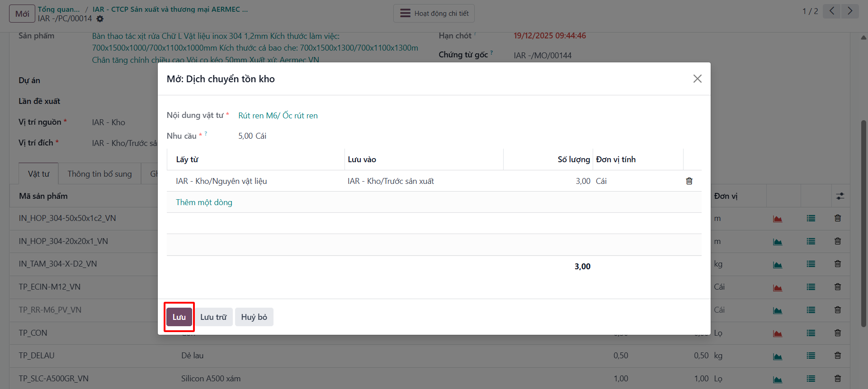Click the Silicon A500 xám cell
The width and height of the screenshot is (868, 389).
[x=211, y=379]
